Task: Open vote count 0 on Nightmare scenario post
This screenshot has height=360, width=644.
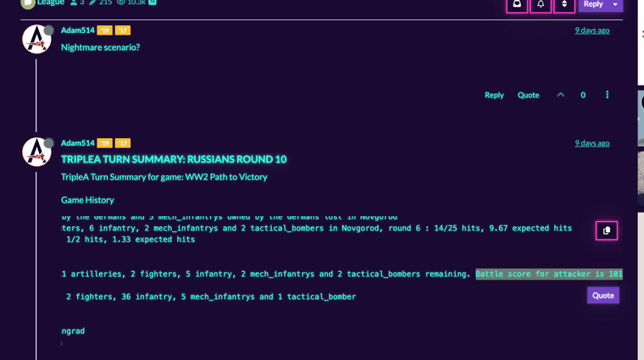Action: [x=583, y=95]
